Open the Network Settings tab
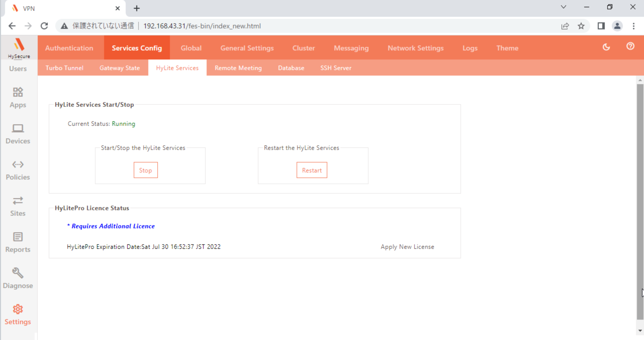The width and height of the screenshot is (644, 340). 416,48
